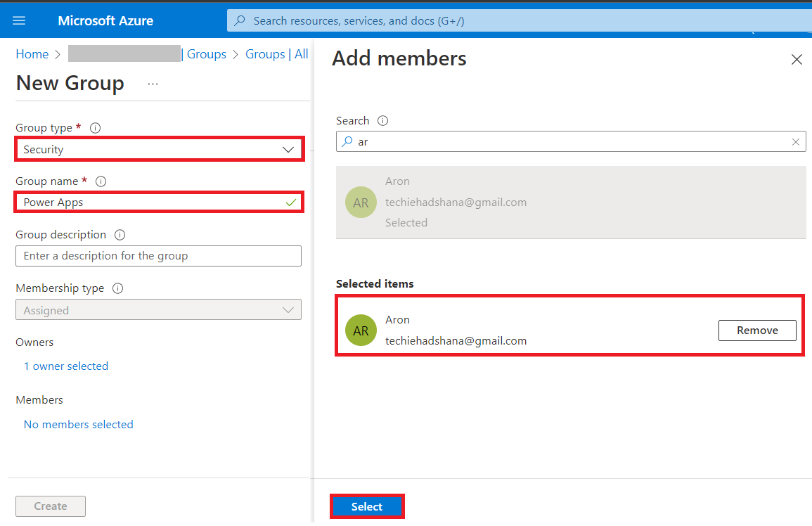Open the Membership type dropdown
The height and width of the screenshot is (526, 812).
[x=288, y=309]
